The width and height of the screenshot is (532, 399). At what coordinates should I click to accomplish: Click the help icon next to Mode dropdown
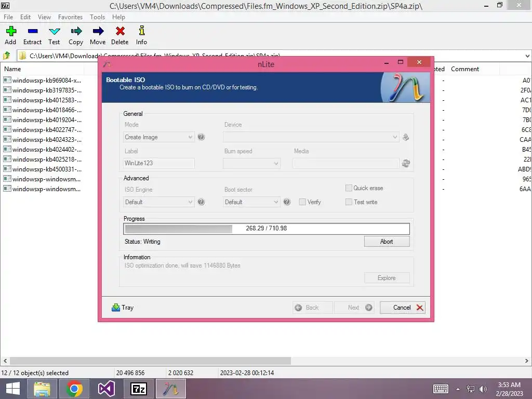point(201,137)
